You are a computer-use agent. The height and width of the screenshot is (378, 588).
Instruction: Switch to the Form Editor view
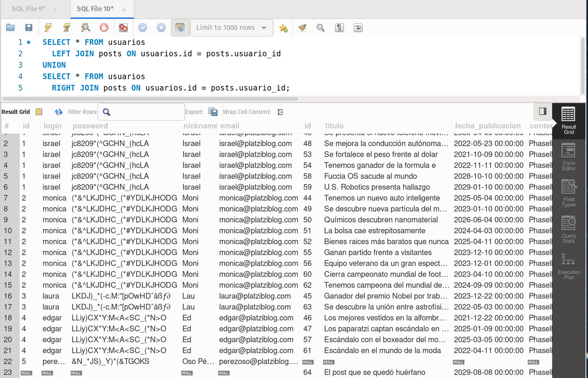coord(569,157)
